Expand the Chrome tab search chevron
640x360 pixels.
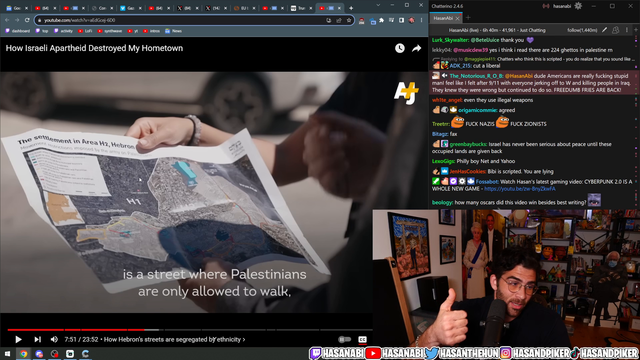378,5
